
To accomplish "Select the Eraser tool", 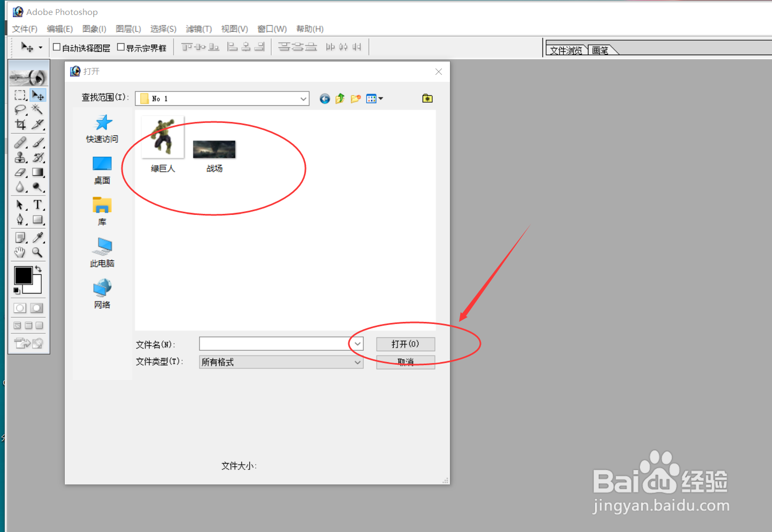I will pyautogui.click(x=20, y=172).
